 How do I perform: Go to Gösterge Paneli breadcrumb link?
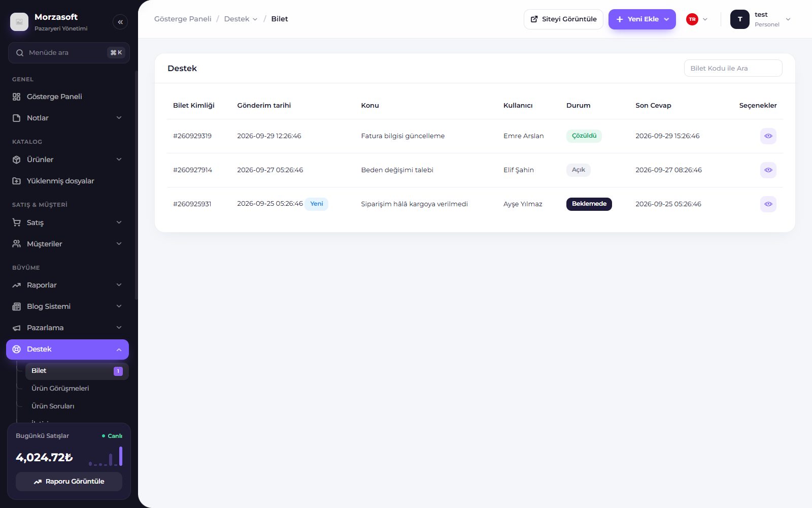click(x=183, y=19)
